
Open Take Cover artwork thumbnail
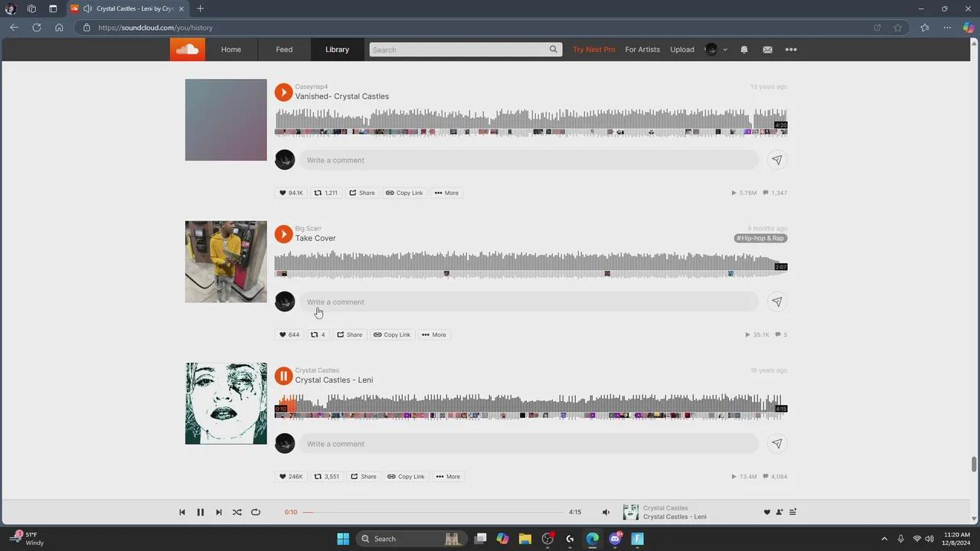coord(226,262)
